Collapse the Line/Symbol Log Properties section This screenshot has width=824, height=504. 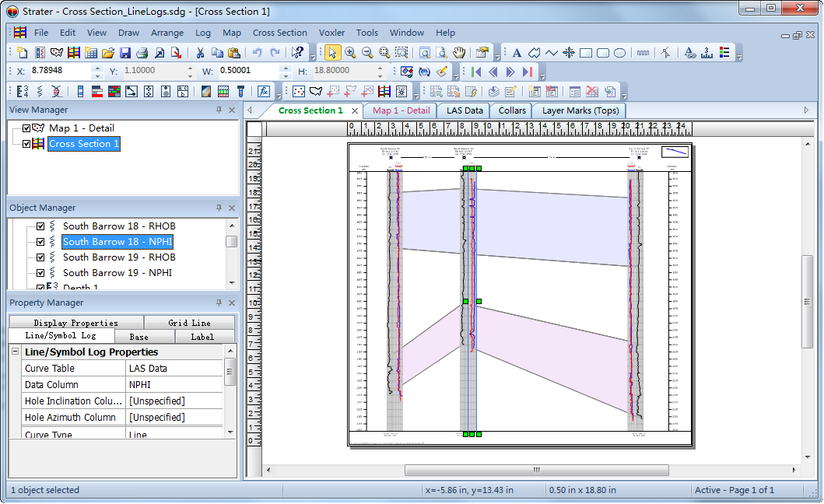coord(15,352)
